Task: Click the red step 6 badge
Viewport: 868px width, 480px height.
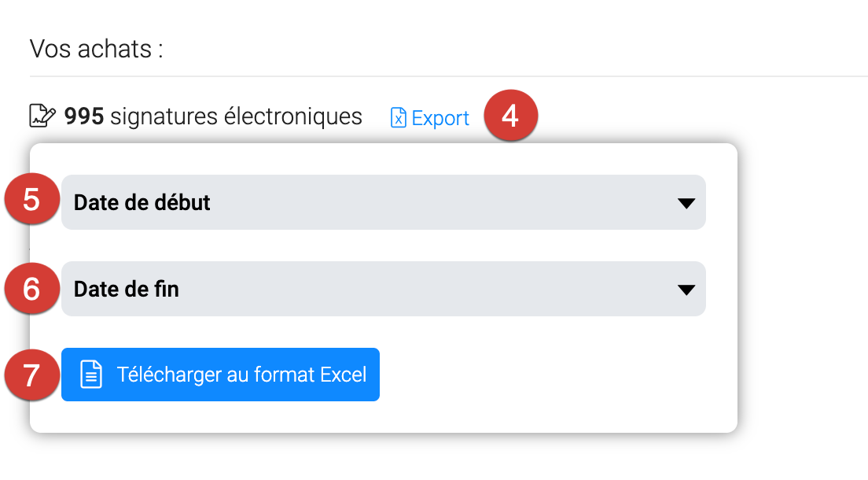Action: coord(31,288)
